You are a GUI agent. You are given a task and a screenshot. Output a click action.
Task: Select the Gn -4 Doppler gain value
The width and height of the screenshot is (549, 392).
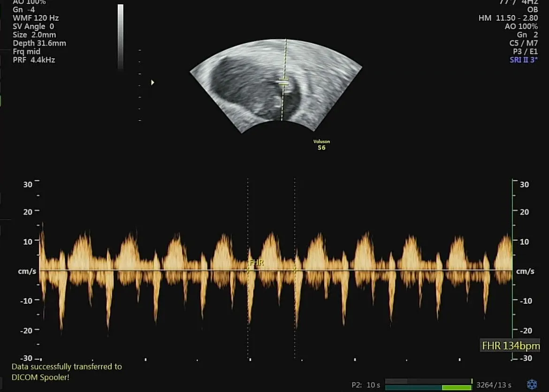(24, 9)
